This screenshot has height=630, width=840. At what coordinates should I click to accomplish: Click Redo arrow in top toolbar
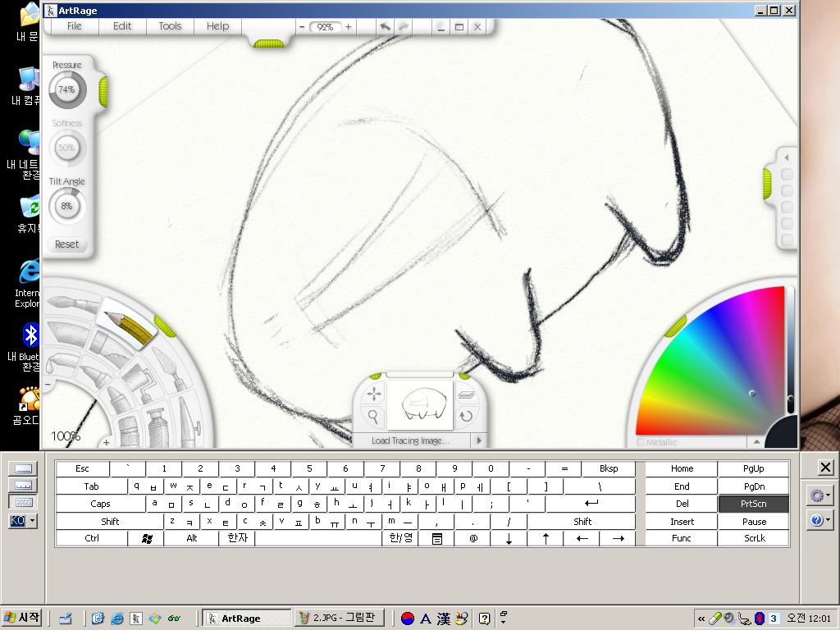coord(404,26)
